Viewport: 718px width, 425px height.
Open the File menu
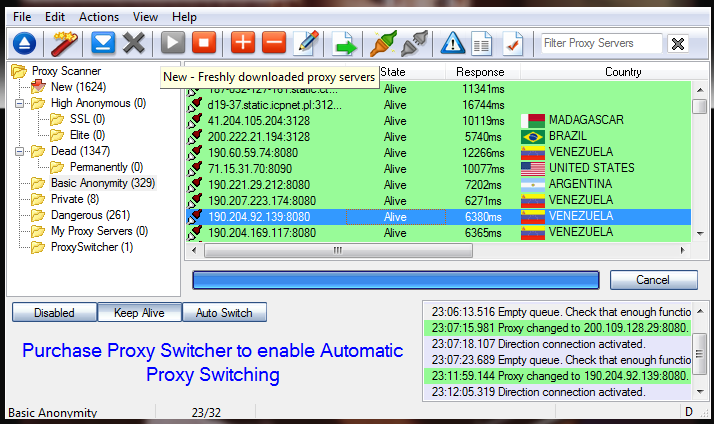[22, 17]
